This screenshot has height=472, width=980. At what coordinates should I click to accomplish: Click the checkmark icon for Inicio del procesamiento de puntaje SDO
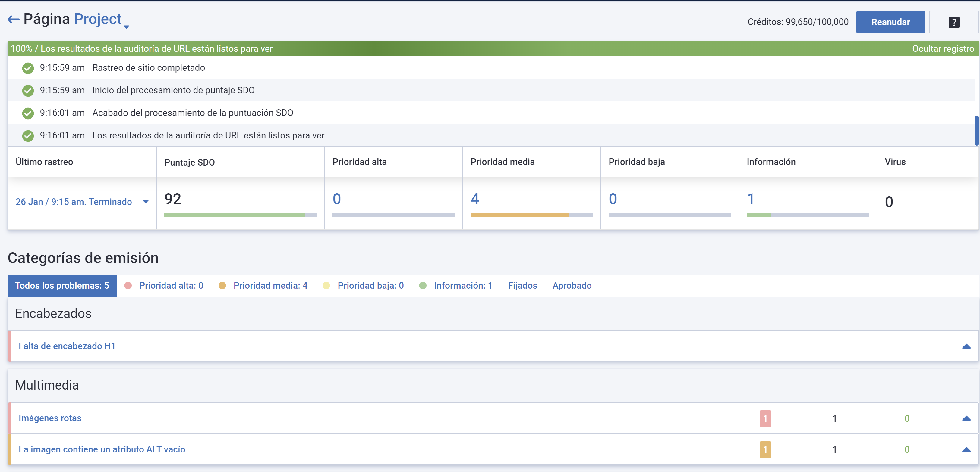tap(28, 91)
